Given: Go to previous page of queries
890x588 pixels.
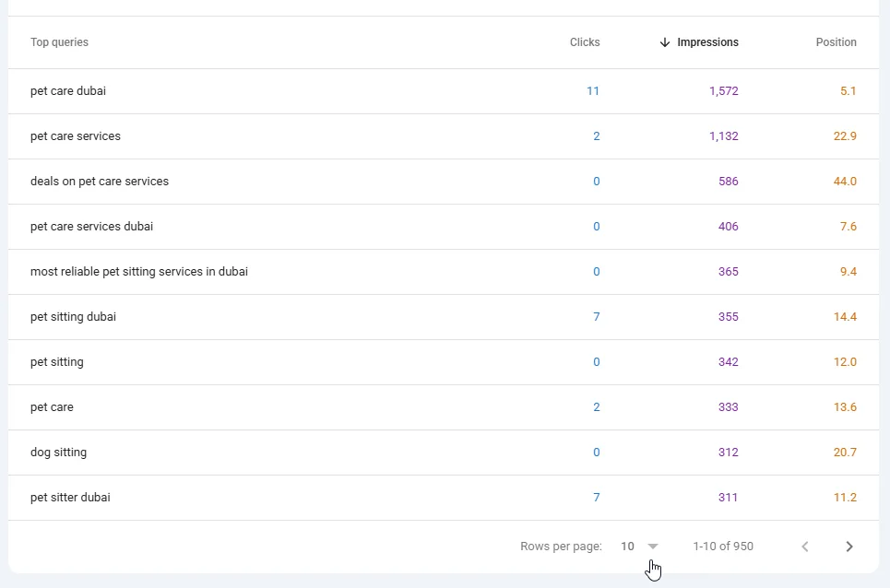Looking at the screenshot, I should coord(805,547).
